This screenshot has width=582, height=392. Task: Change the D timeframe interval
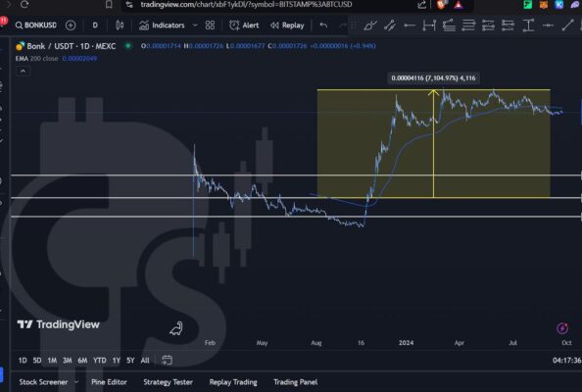point(95,25)
